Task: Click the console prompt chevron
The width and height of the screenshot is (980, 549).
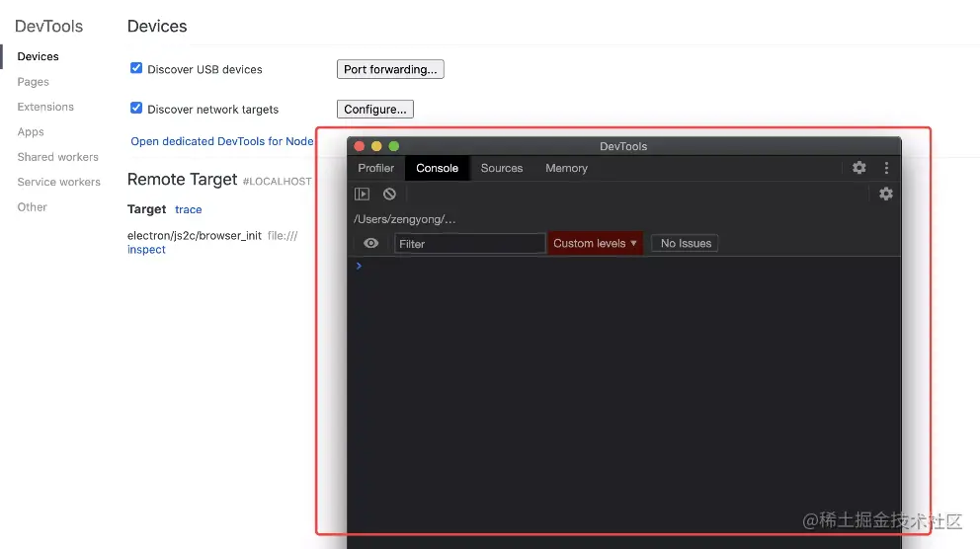Action: (359, 266)
